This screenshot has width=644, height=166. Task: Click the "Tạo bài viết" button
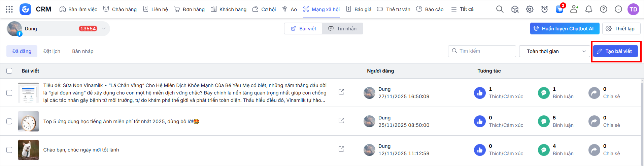[x=615, y=51]
